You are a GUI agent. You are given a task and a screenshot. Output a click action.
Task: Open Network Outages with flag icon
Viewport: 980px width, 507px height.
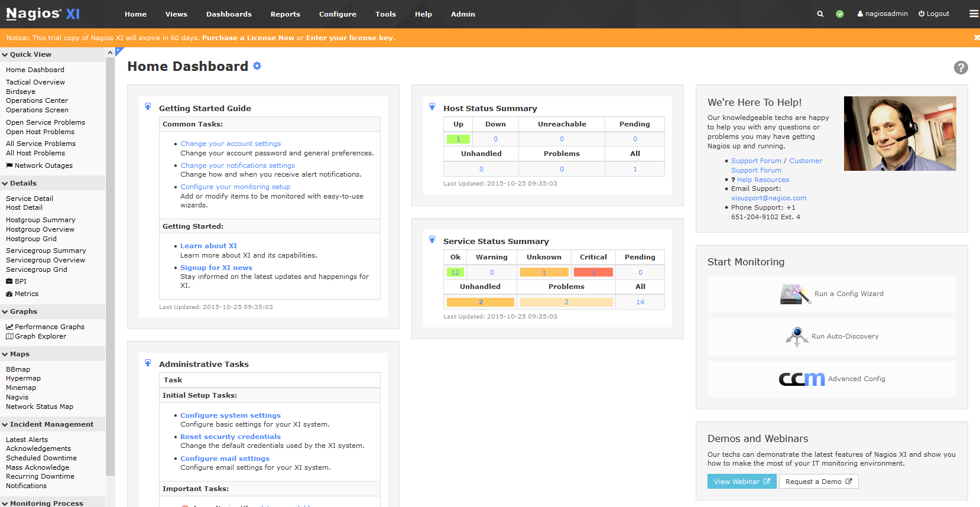pyautogui.click(x=39, y=165)
